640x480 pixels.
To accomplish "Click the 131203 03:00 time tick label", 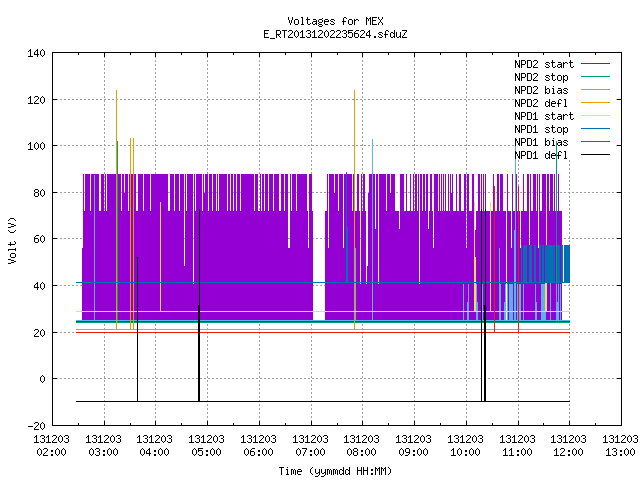I will tap(104, 445).
